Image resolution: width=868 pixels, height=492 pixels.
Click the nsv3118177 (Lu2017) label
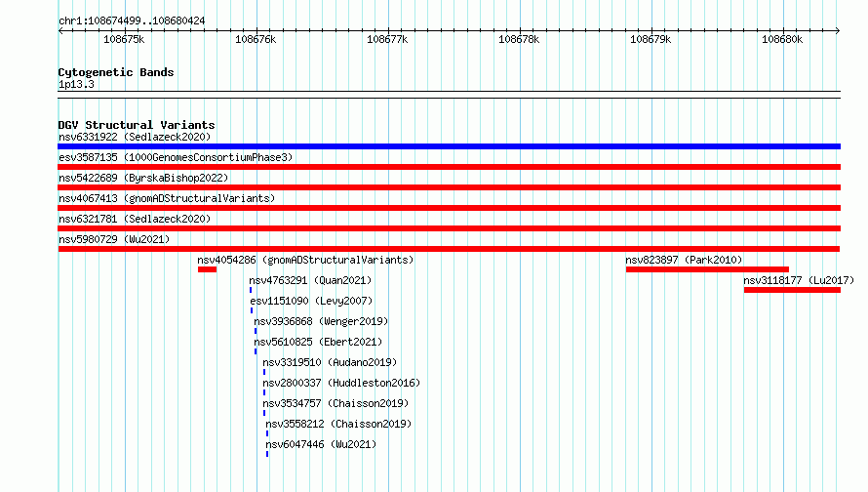(x=799, y=280)
